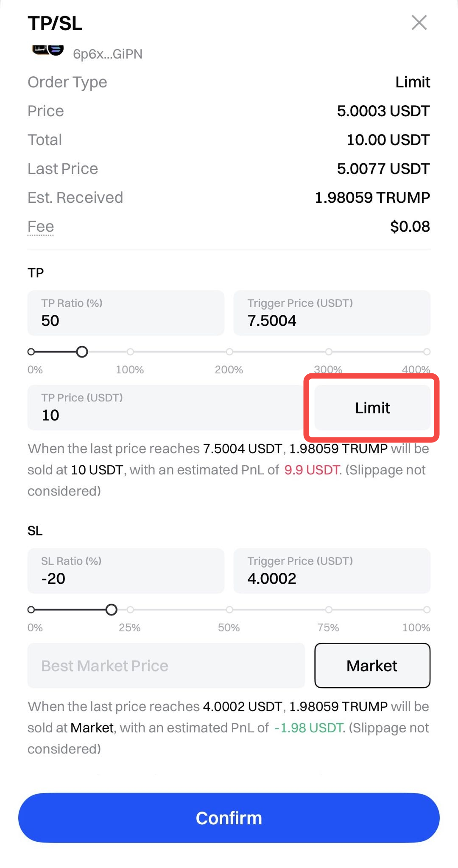
Task: Tap the underlined Fee label
Action: [x=41, y=227]
